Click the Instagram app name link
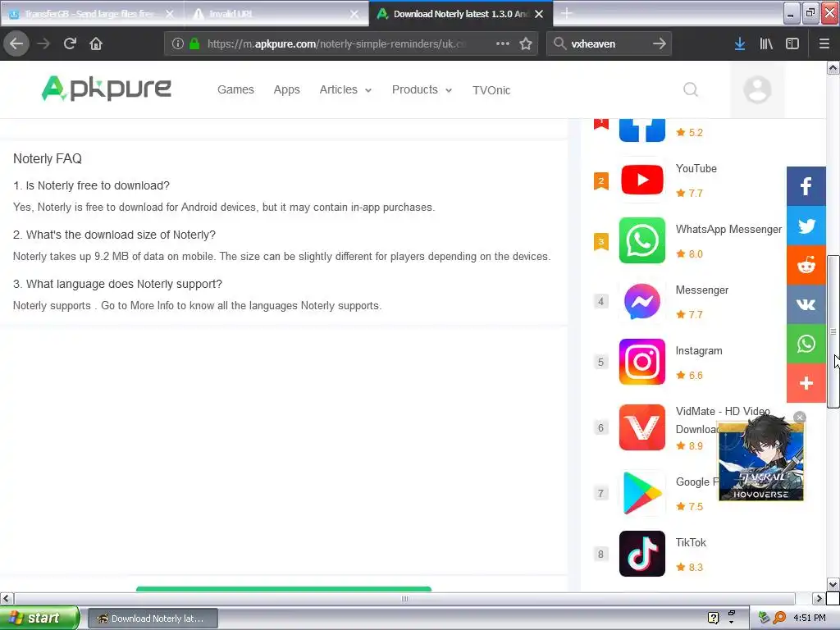This screenshot has height=630, width=840. (699, 350)
